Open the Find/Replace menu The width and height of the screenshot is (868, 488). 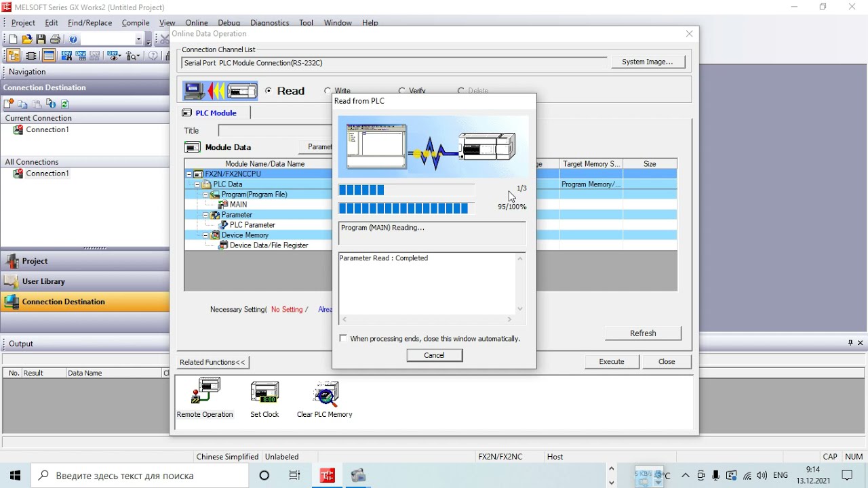tap(90, 22)
